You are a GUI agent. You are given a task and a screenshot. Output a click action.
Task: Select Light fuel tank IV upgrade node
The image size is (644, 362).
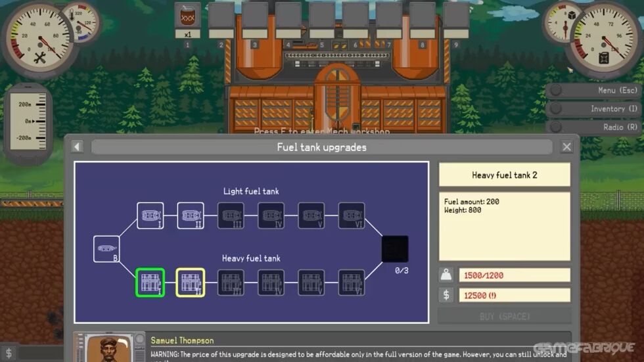(271, 215)
